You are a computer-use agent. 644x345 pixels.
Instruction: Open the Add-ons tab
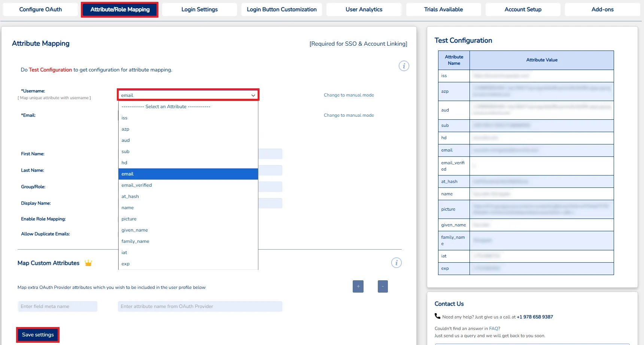pos(602,9)
